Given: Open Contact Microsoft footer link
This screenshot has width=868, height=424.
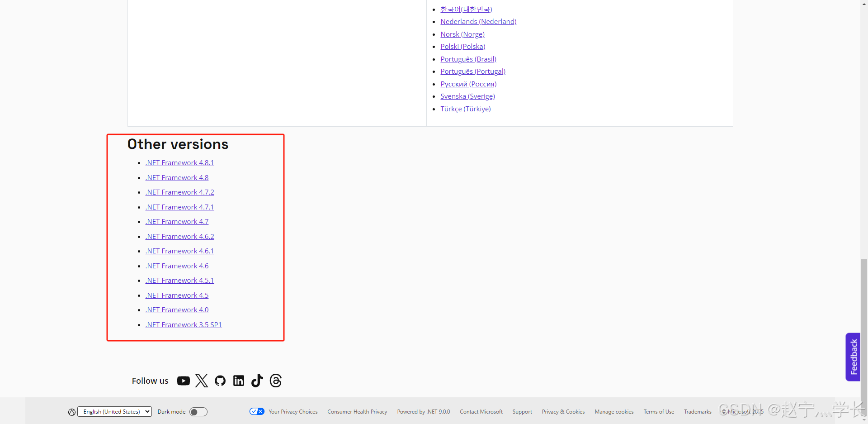Looking at the screenshot, I should [481, 412].
